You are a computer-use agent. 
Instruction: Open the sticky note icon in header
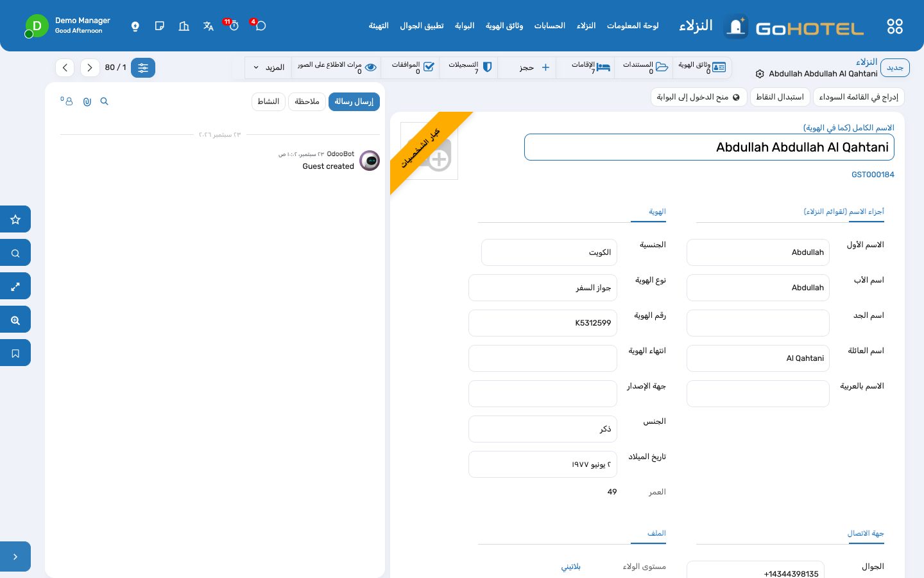pyautogui.click(x=160, y=26)
